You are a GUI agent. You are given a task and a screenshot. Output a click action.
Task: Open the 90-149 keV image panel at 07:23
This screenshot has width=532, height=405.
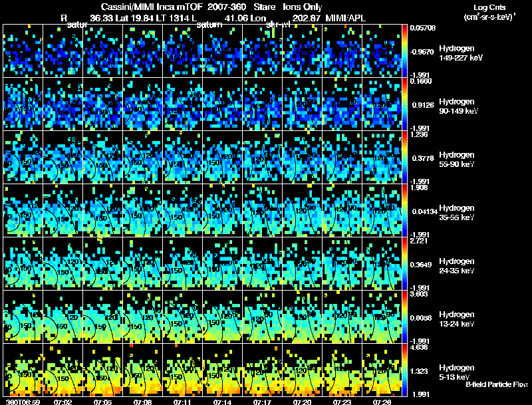(x=342, y=104)
